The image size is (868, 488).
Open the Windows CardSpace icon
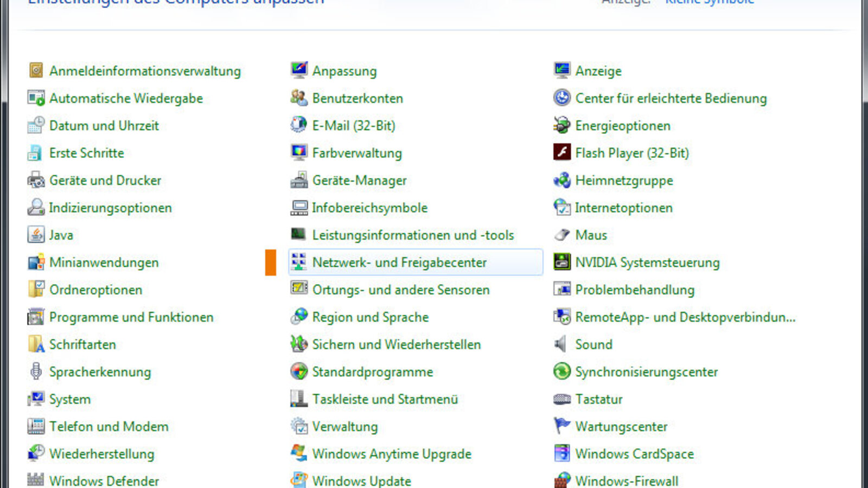click(x=562, y=453)
